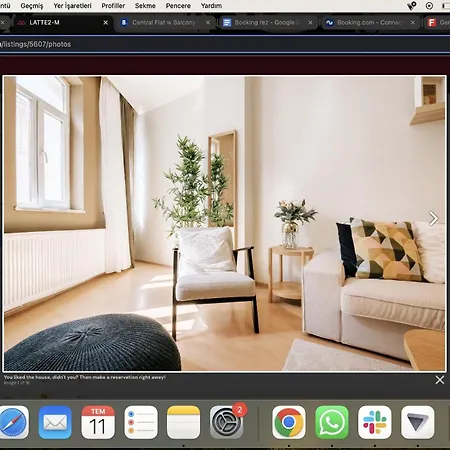Switch to Booking rez Google tab
450x450 pixels.
(x=267, y=22)
